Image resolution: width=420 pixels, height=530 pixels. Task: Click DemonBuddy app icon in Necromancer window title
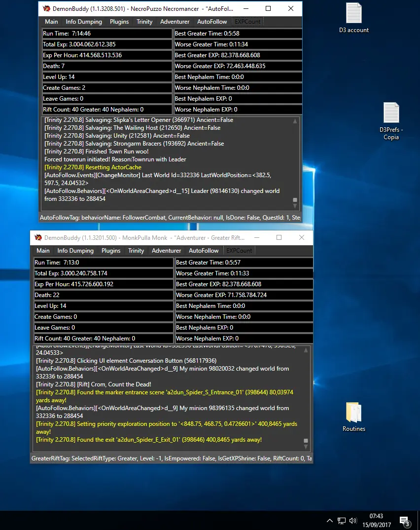pyautogui.click(x=47, y=8)
